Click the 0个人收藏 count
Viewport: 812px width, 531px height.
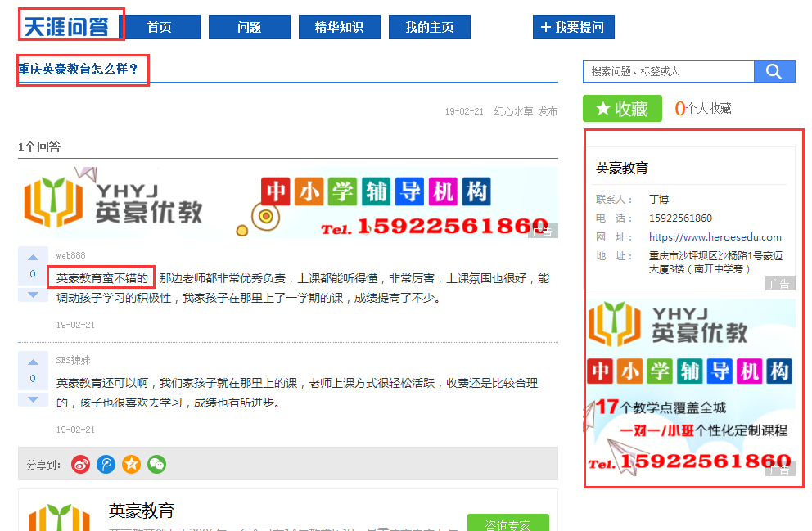tap(703, 108)
